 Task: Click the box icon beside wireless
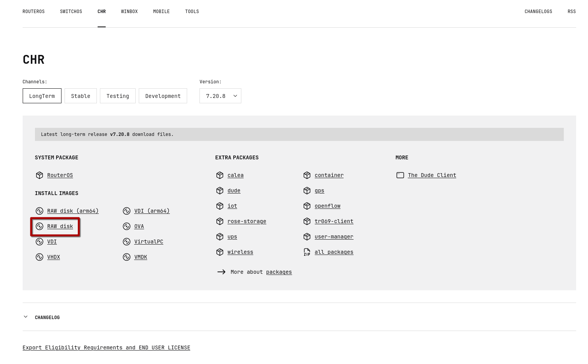pyautogui.click(x=220, y=252)
